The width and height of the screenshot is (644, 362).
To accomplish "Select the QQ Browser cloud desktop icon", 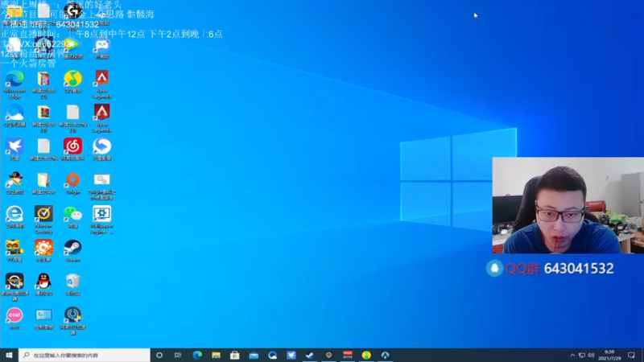I will (x=14, y=115).
